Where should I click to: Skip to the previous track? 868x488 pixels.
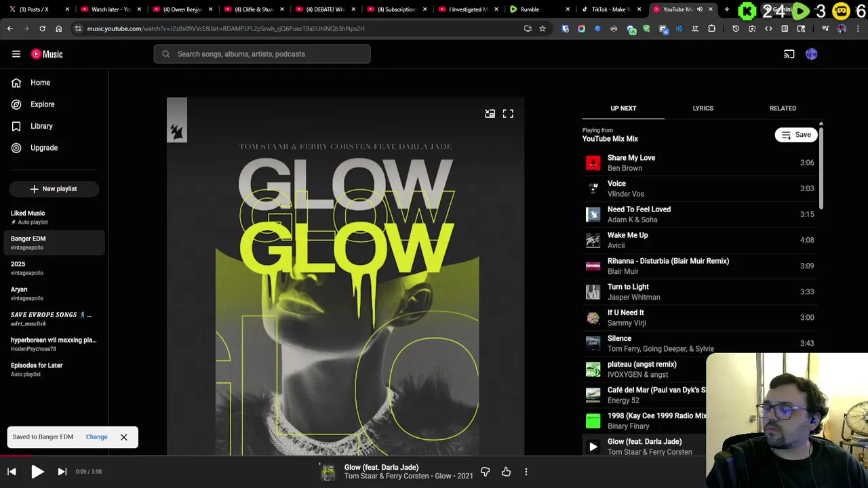pos(12,472)
